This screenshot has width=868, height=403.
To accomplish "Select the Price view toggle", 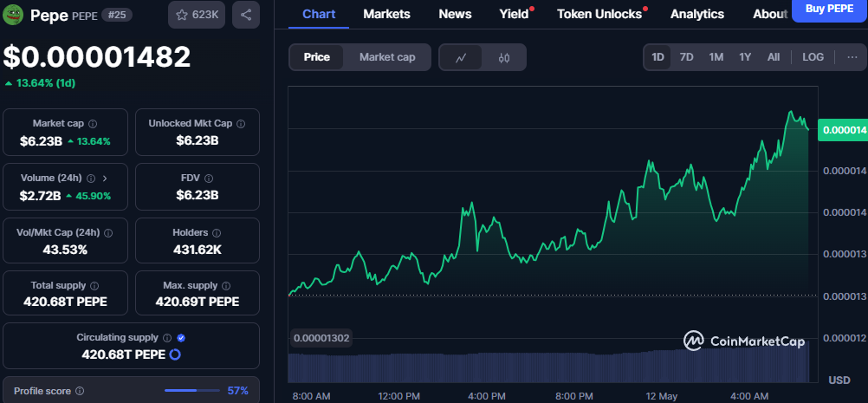I will pyautogui.click(x=317, y=57).
